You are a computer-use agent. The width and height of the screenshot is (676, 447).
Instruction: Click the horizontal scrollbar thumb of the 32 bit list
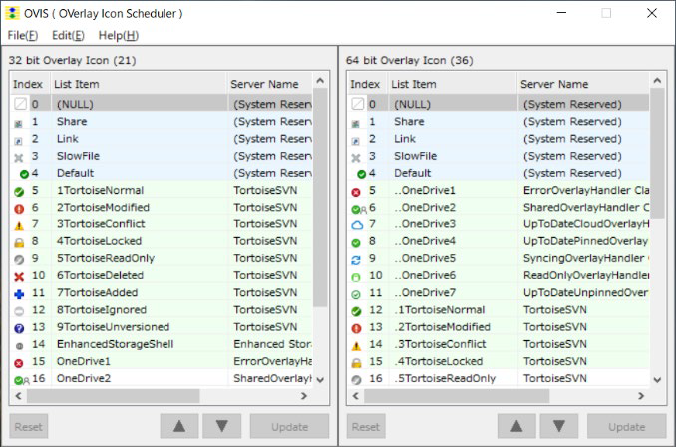(x=113, y=396)
